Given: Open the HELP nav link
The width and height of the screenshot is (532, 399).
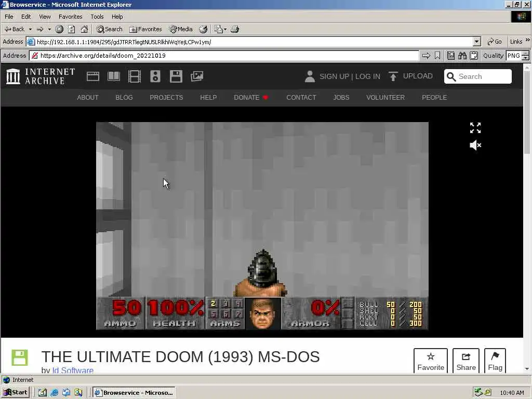Looking at the screenshot, I should (x=208, y=97).
